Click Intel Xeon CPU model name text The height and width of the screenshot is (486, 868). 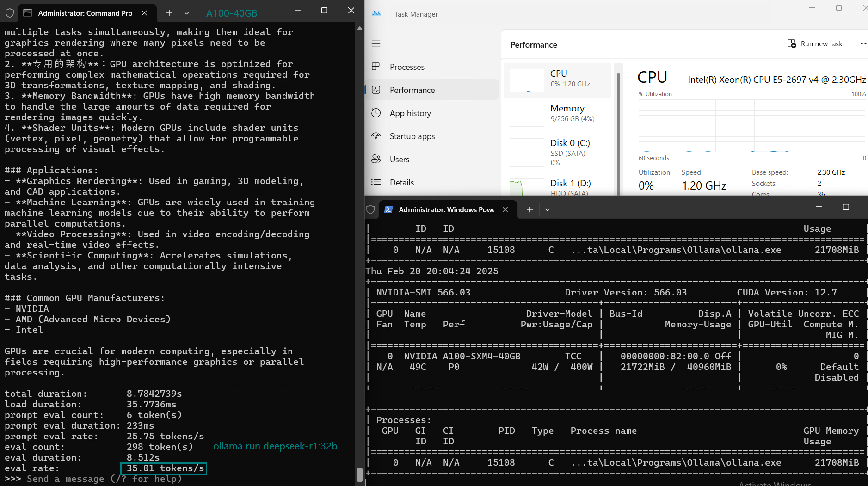[777, 80]
